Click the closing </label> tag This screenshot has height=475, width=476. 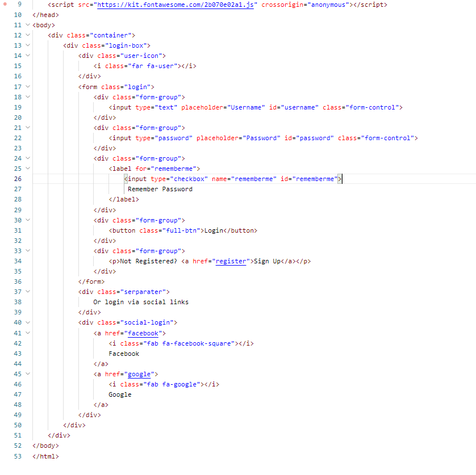pos(124,199)
